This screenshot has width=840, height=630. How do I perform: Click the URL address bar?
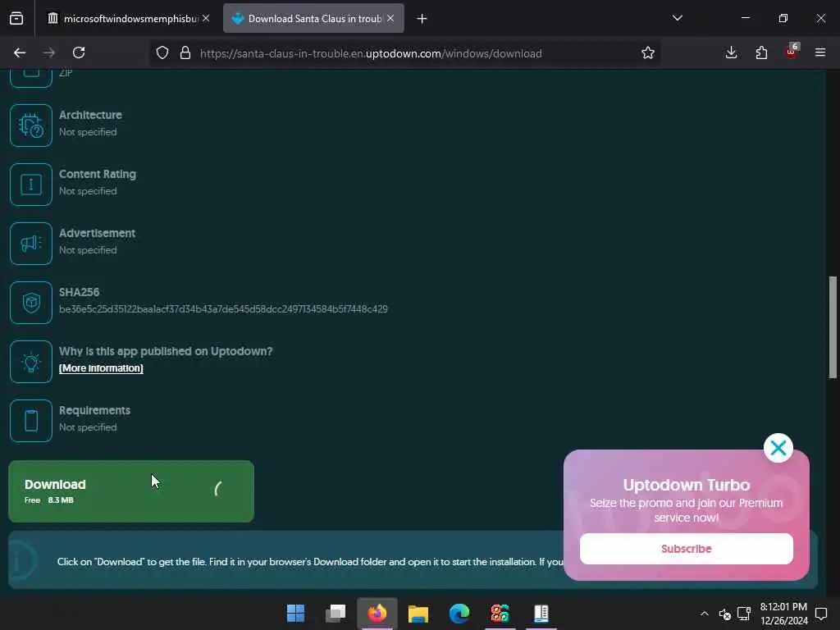371,53
